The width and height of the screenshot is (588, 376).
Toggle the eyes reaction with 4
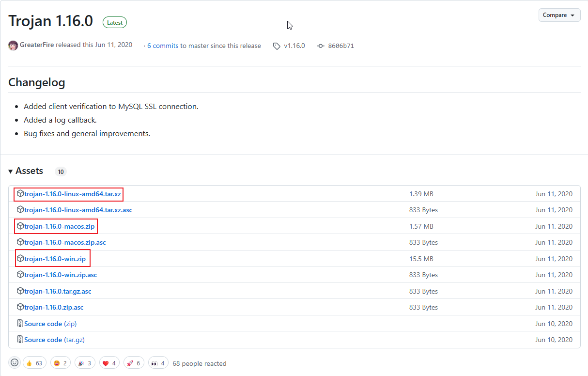coord(159,363)
